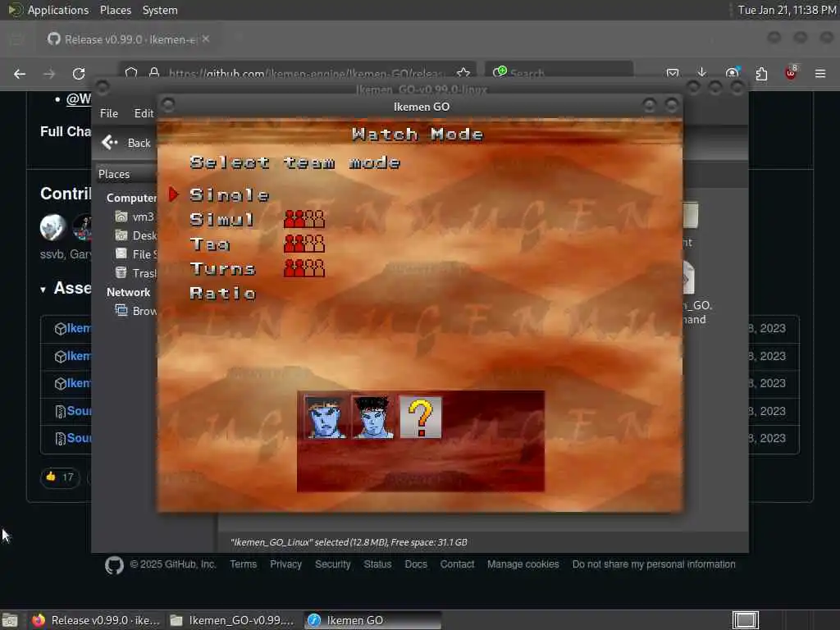Open the Desktop folder in sidebar
This screenshot has width=840, height=630.
click(x=136, y=235)
